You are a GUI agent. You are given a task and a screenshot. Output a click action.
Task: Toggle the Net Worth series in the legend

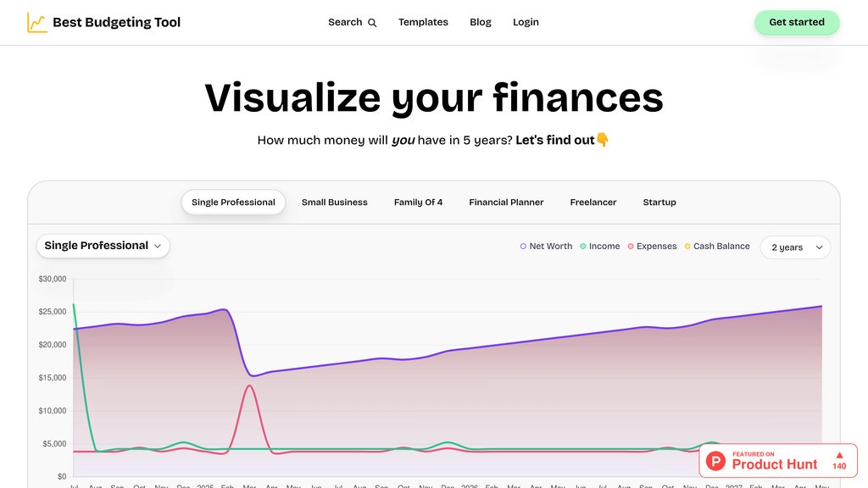[546, 246]
